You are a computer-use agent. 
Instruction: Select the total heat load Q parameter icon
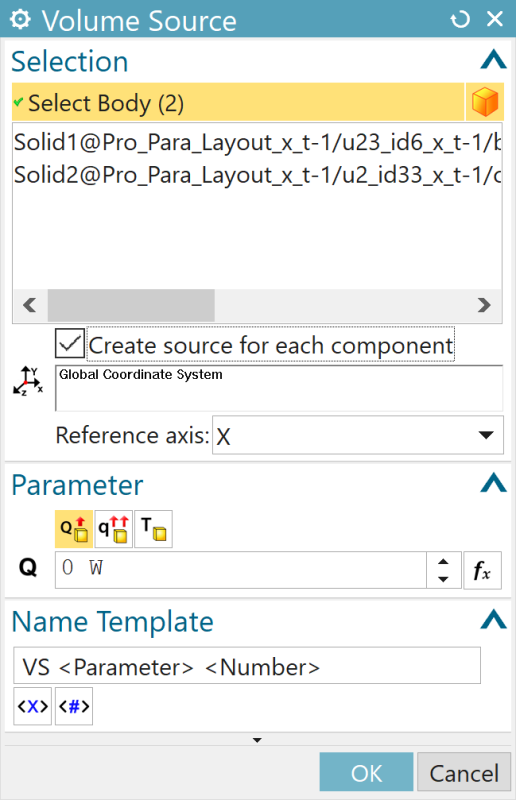coord(74,529)
